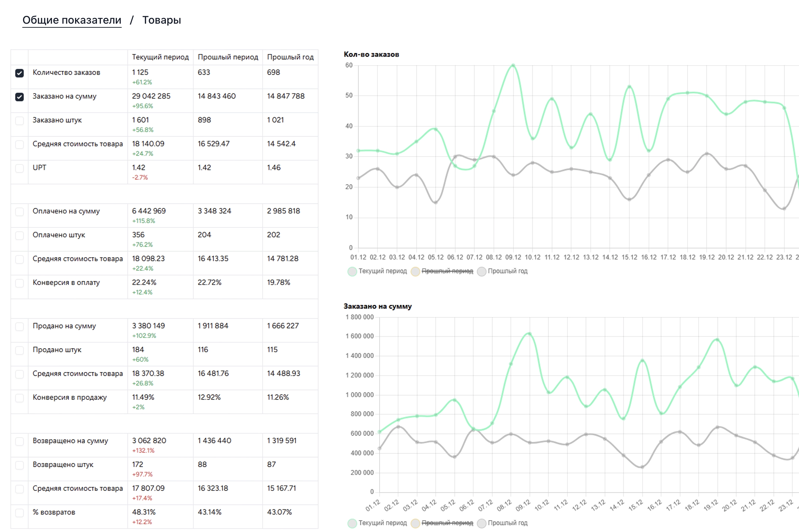Enable the Конверсия в продажу checkbox
799x532 pixels.
(x=19, y=397)
